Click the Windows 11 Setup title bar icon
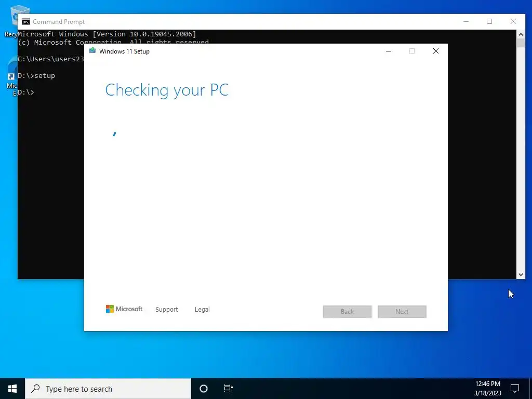Image resolution: width=532 pixels, height=399 pixels. tap(92, 50)
